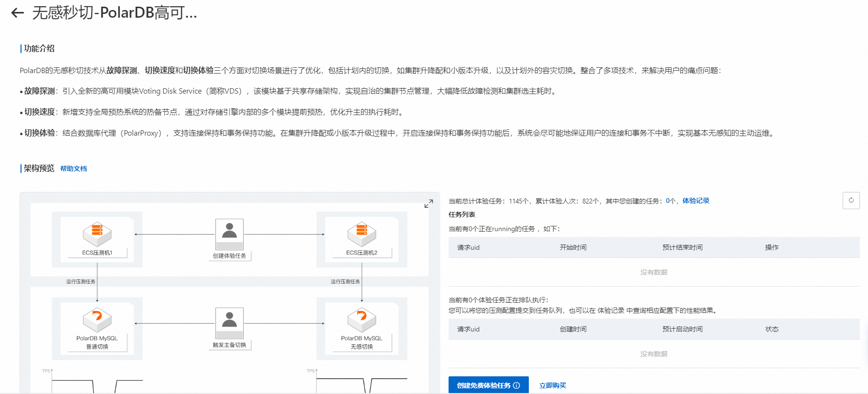
Task: Click the 架构预览 section heading
Action: 39,168
